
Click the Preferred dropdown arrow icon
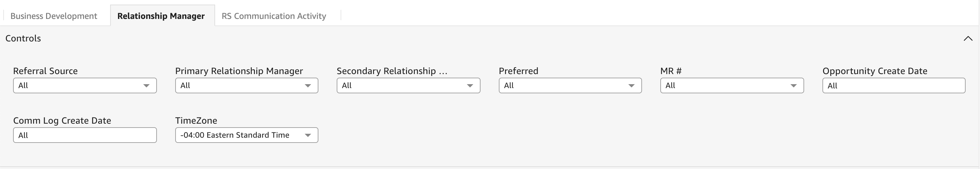632,85
